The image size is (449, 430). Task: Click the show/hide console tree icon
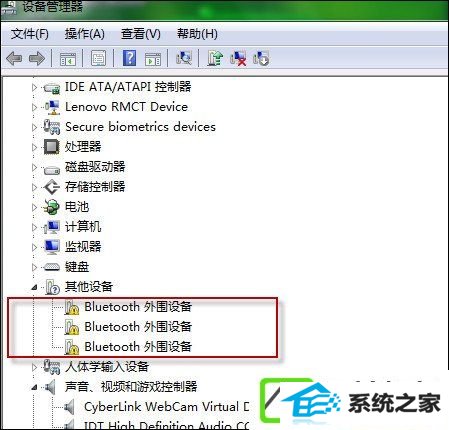click(68, 59)
